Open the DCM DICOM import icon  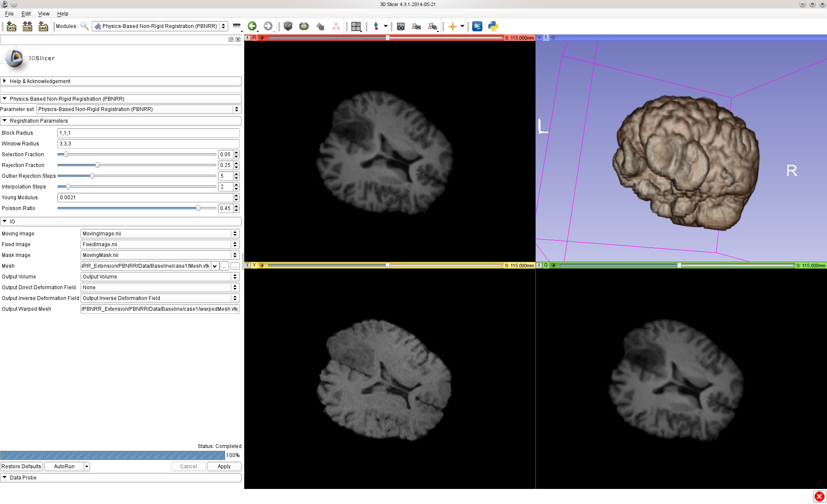pyautogui.click(x=28, y=26)
